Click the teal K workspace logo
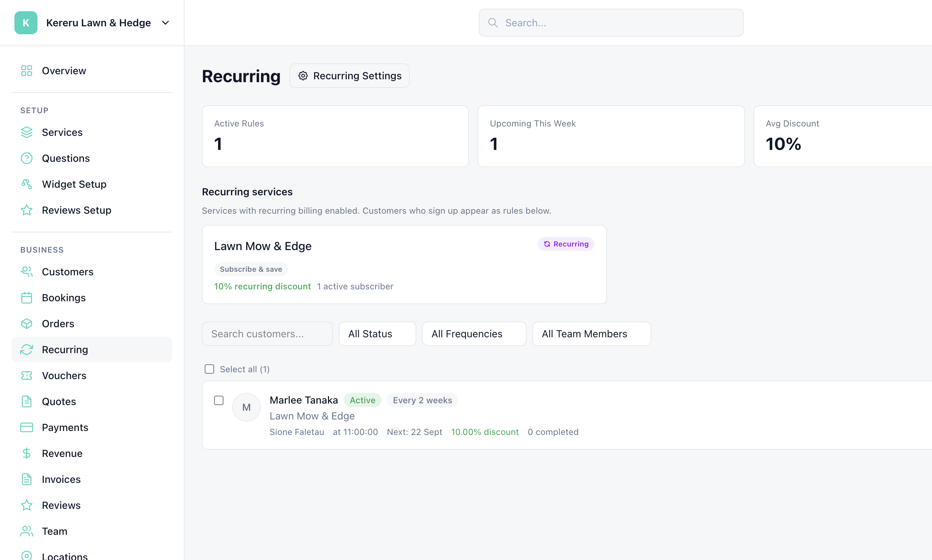 (x=26, y=23)
